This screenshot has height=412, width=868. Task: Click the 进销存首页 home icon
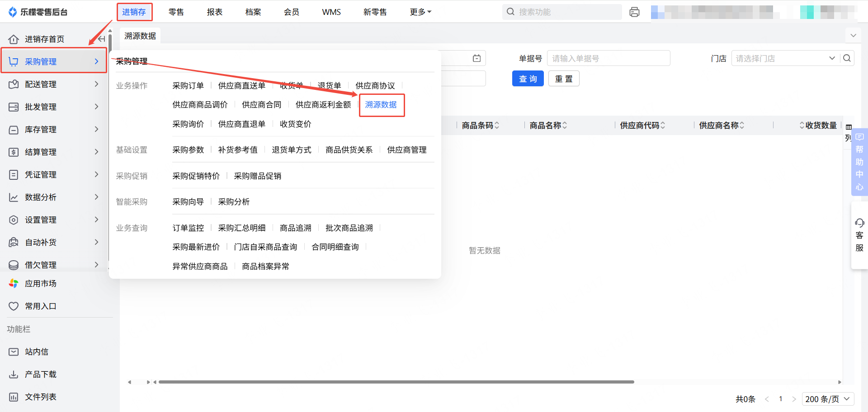14,39
